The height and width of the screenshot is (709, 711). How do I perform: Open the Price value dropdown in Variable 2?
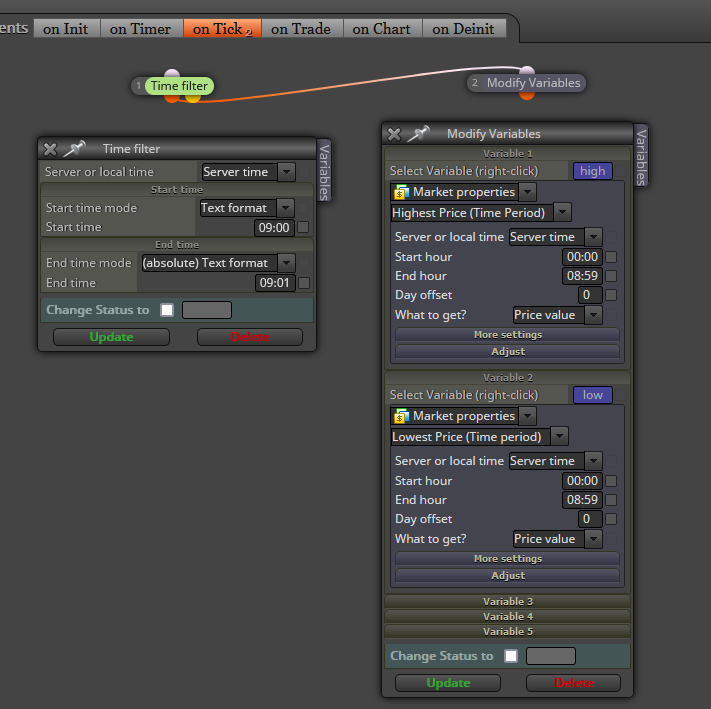[593, 539]
